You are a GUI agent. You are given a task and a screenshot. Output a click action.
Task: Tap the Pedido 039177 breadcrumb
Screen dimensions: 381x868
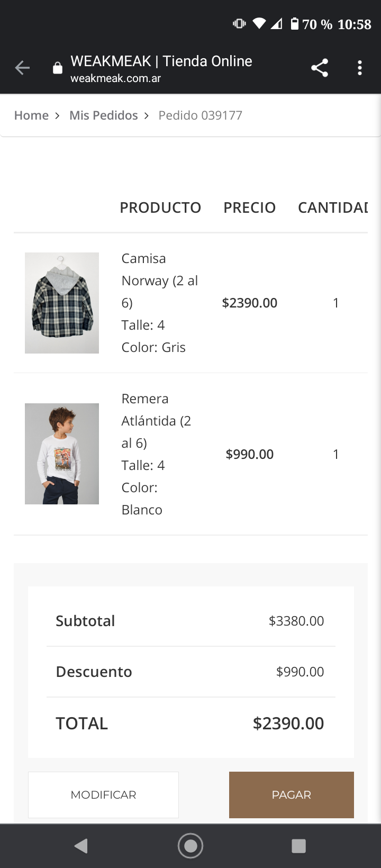pyautogui.click(x=200, y=115)
